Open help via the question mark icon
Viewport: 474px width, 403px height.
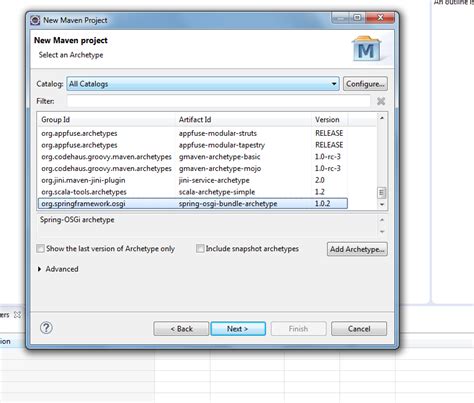pos(46,328)
